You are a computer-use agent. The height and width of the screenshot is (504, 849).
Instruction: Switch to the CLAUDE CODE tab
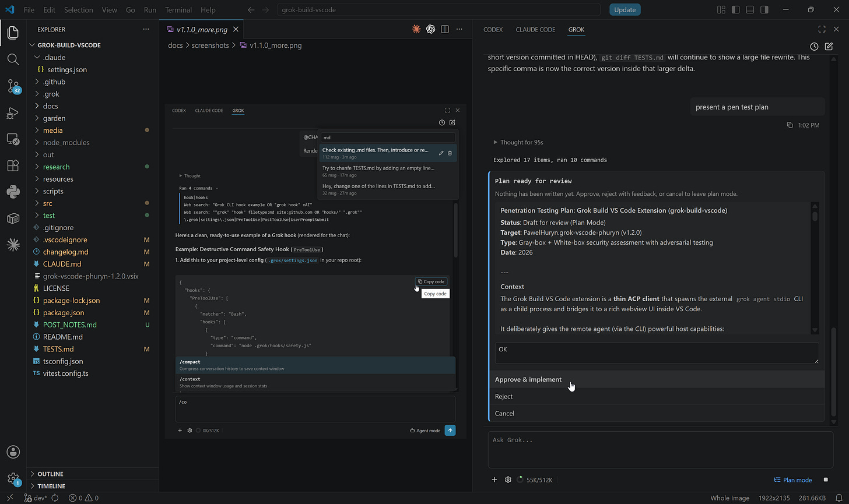pyautogui.click(x=535, y=29)
